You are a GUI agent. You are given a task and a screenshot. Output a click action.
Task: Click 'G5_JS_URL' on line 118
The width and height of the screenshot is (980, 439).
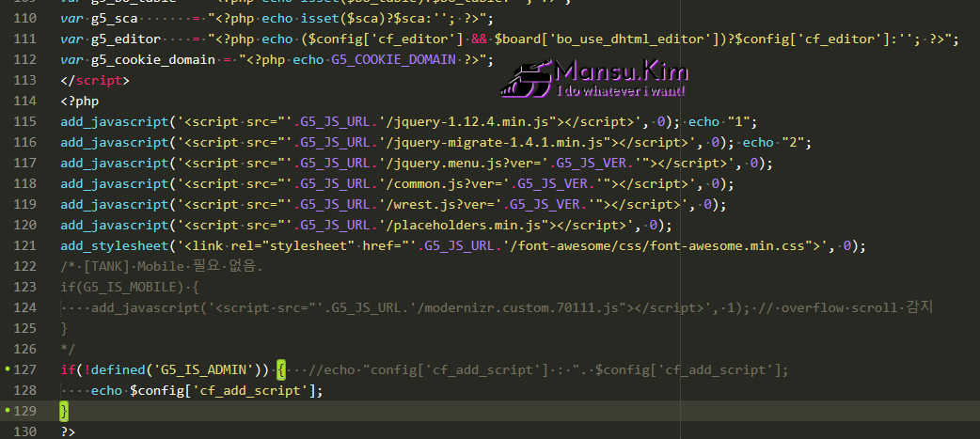335,184
